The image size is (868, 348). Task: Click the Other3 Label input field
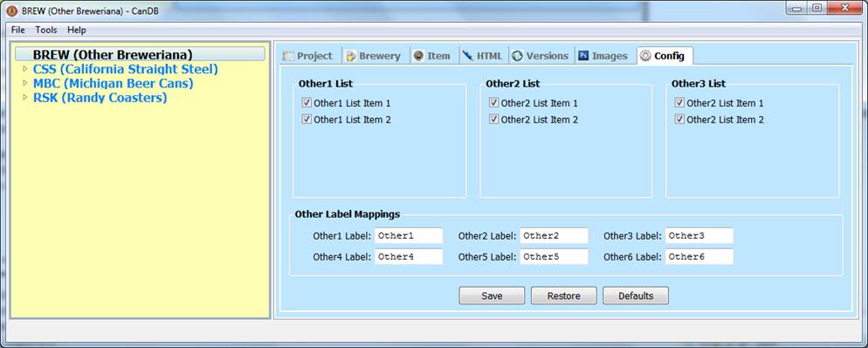point(699,236)
